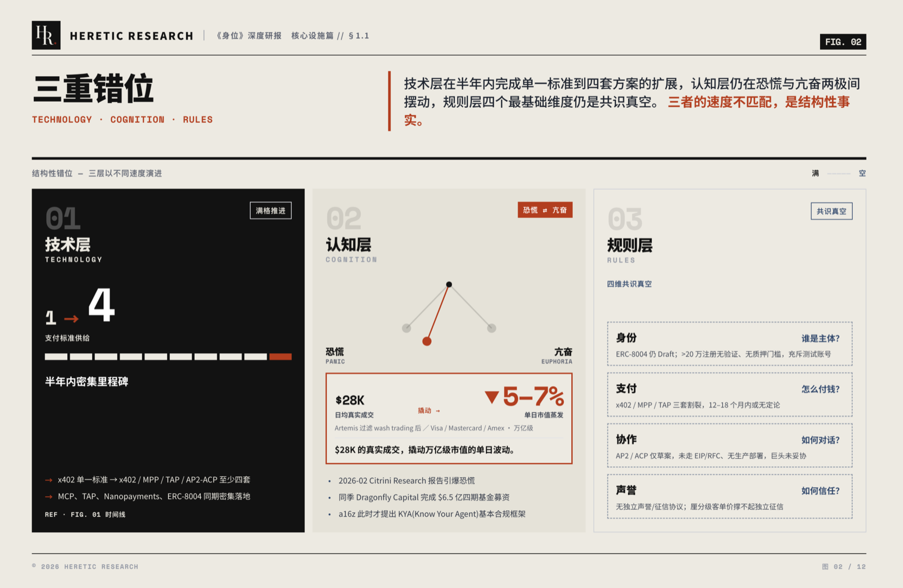Click the AP2 / ACP 仅草案 description line
Image resolution: width=903 pixels, height=588 pixels.
pos(711,456)
